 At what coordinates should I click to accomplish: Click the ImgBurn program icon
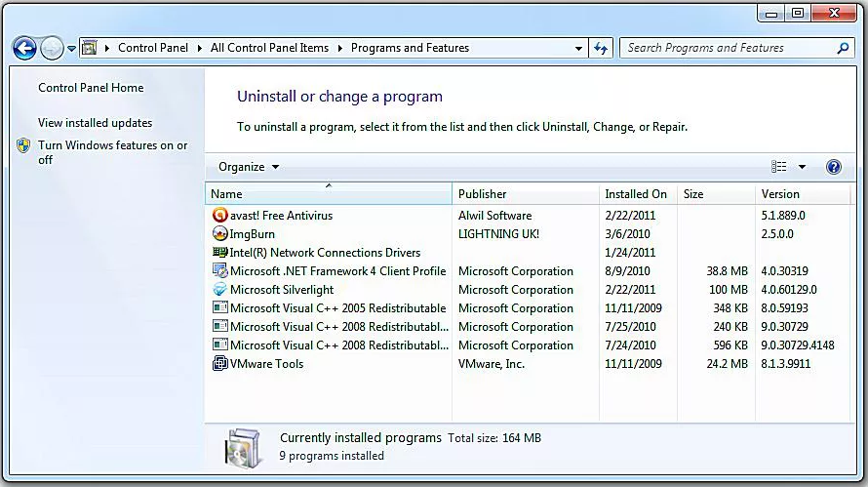coord(219,234)
